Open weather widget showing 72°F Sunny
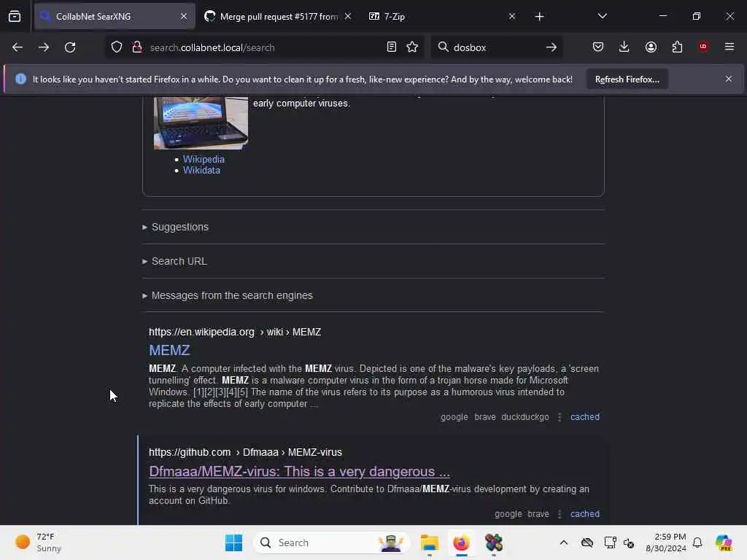The image size is (747, 560). pos(38,542)
